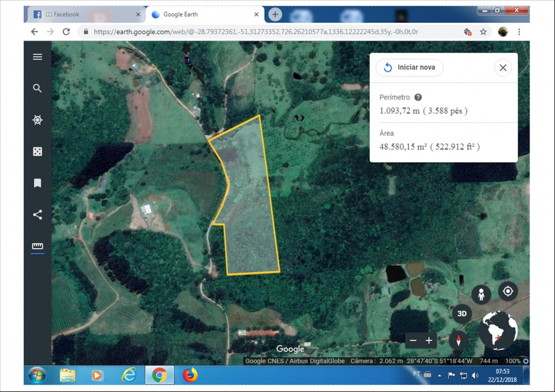Click the perimeter value 1.093,72 m
Screen dimensions: 555x392
click(399, 111)
